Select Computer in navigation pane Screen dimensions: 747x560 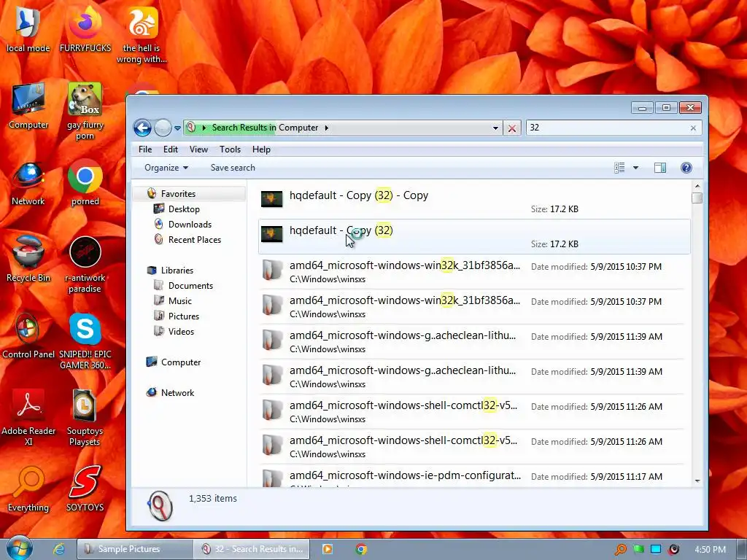[181, 362]
